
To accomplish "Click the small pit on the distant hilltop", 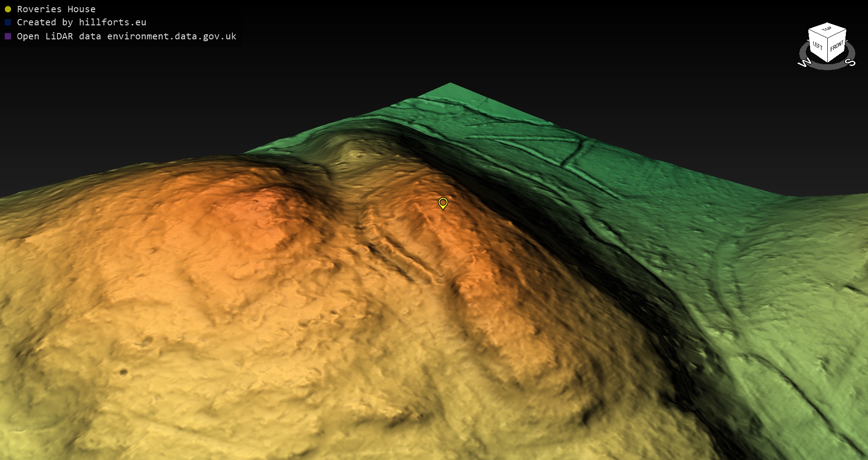I will [x=360, y=155].
